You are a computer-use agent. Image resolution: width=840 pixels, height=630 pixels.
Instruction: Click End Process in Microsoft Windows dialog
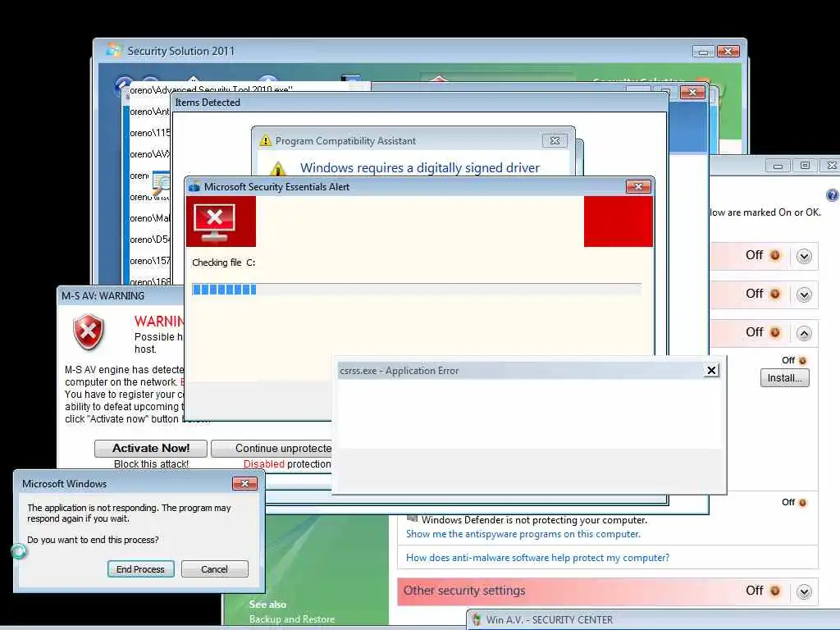(140, 569)
